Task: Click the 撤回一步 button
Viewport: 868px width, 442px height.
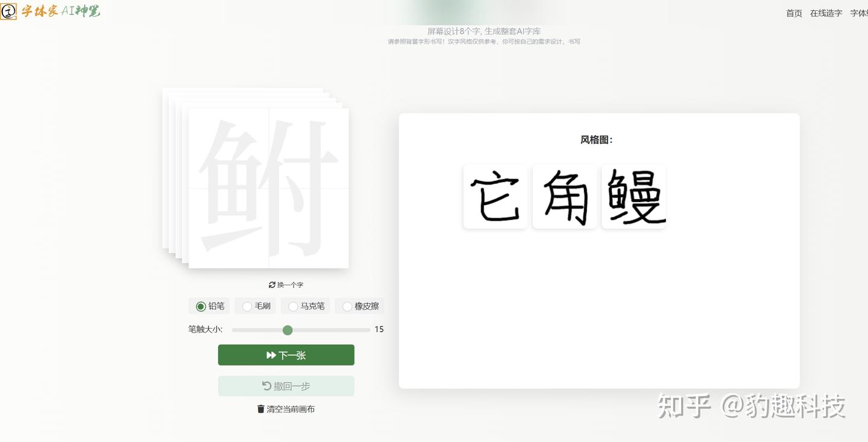Action: [x=286, y=386]
